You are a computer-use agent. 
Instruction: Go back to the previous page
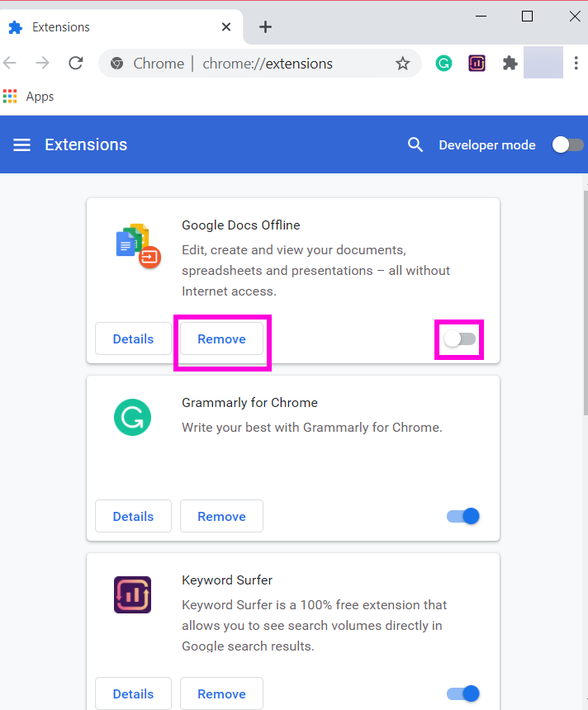[x=10, y=63]
